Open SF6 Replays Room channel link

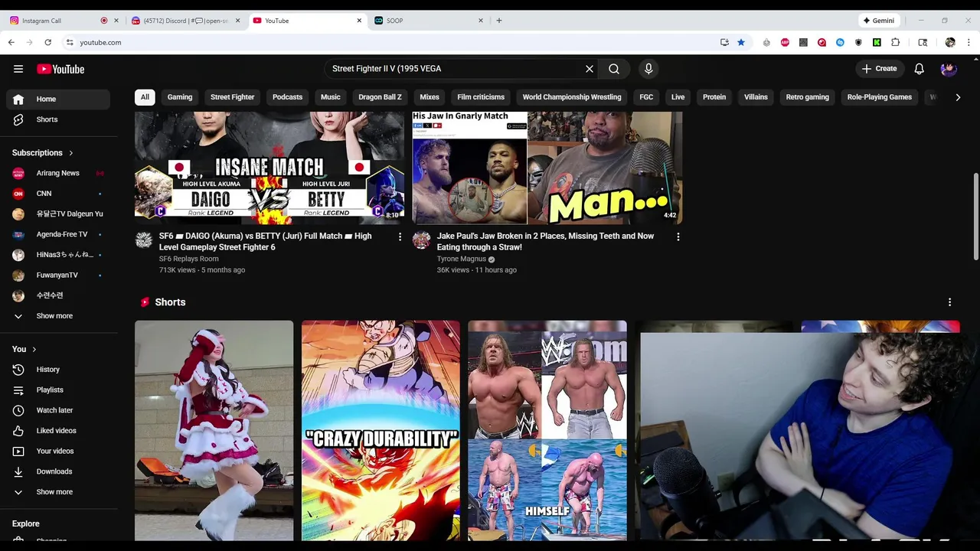click(189, 259)
